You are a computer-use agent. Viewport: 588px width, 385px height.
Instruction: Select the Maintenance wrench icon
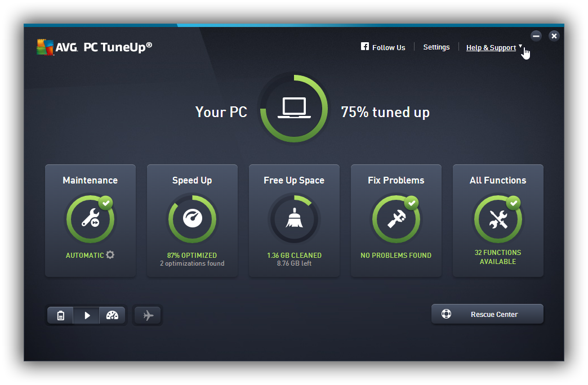click(90, 219)
